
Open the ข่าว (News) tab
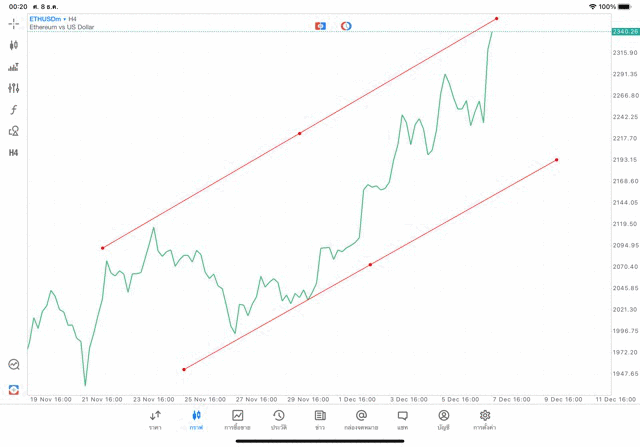320,420
